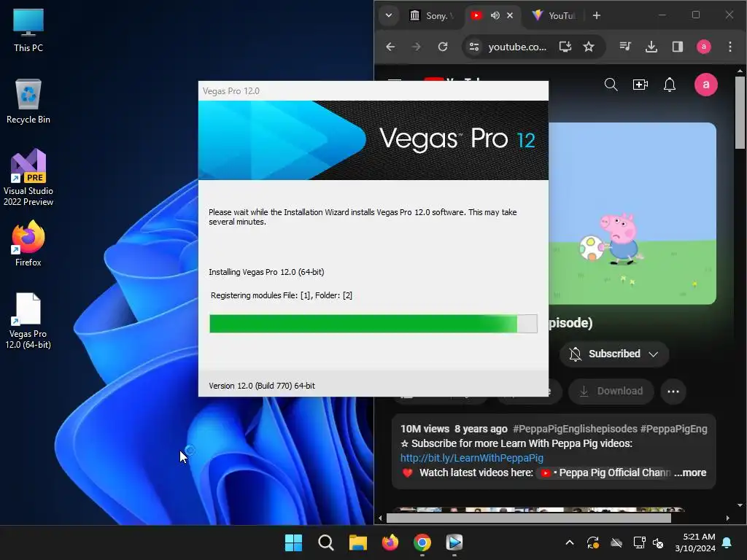Viewport: 747px width, 560px height.
Task: Expand the Subscribed dropdown
Action: [x=614, y=354]
